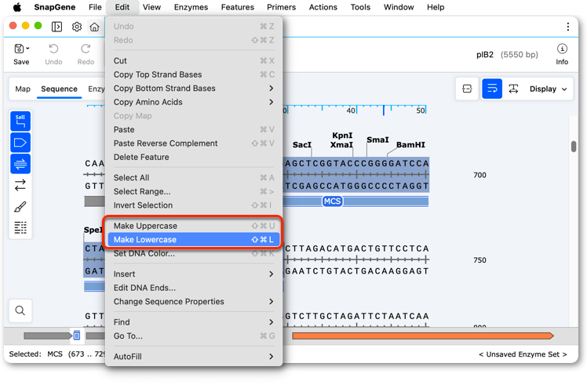This screenshot has width=587, height=392.
Task: Select Paste in the Edit menu
Action: coord(194,129)
